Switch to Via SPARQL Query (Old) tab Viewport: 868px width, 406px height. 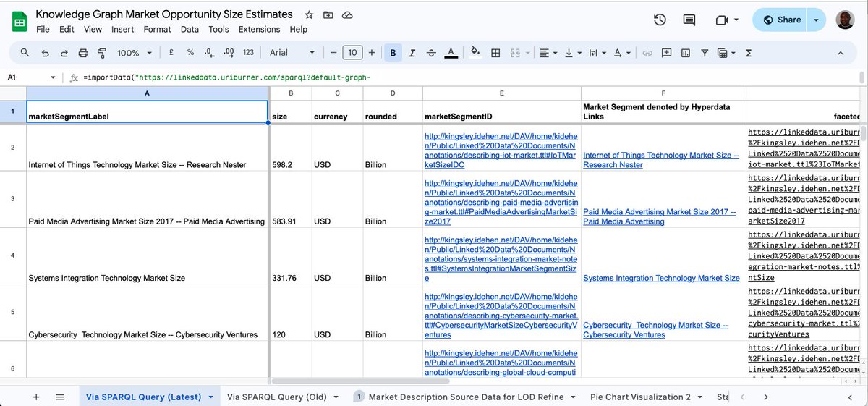click(x=276, y=397)
